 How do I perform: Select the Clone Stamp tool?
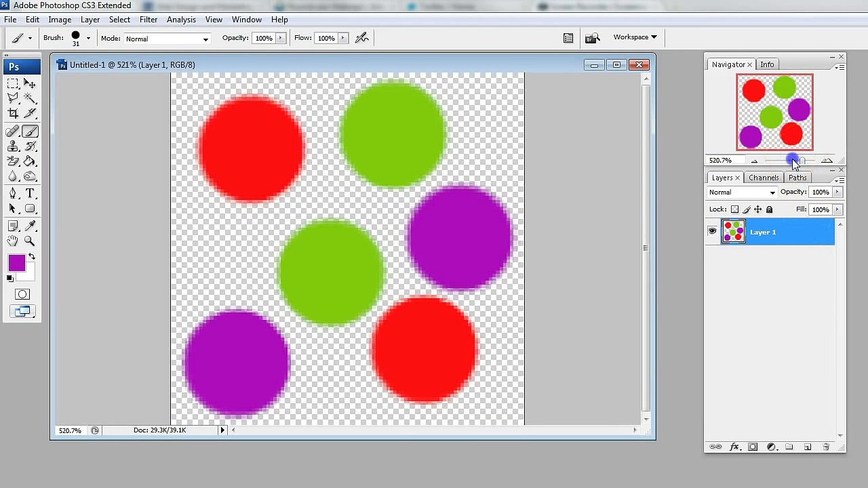[13, 146]
